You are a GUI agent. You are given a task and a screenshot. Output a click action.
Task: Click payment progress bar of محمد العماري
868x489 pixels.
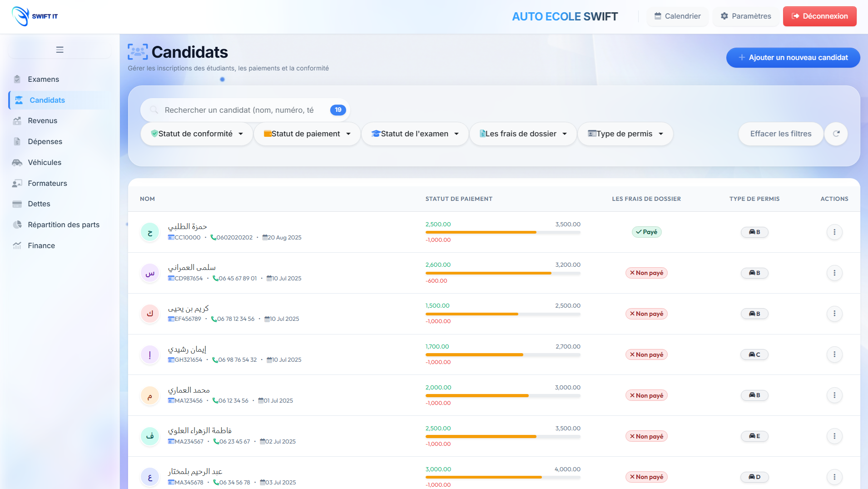pyautogui.click(x=503, y=396)
